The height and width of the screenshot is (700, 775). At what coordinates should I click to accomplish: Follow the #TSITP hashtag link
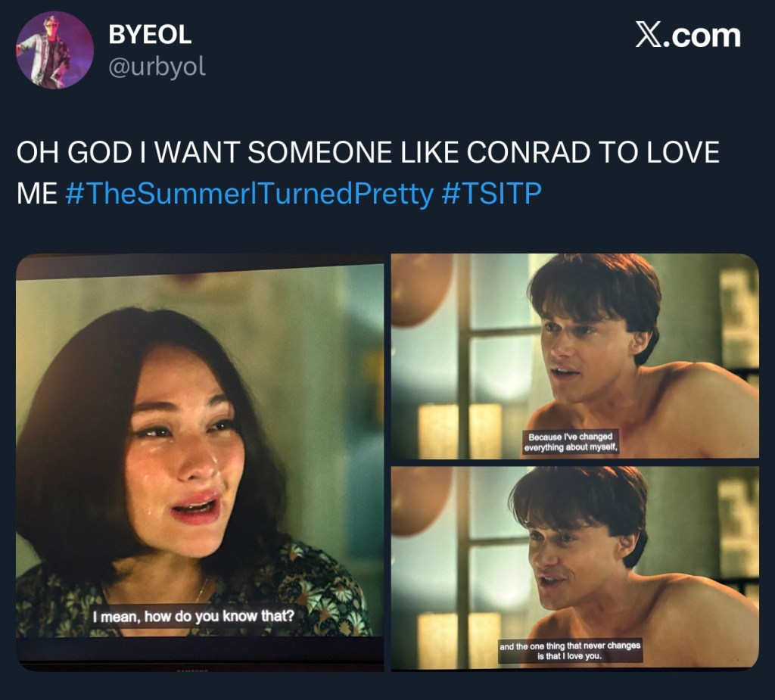(x=492, y=194)
